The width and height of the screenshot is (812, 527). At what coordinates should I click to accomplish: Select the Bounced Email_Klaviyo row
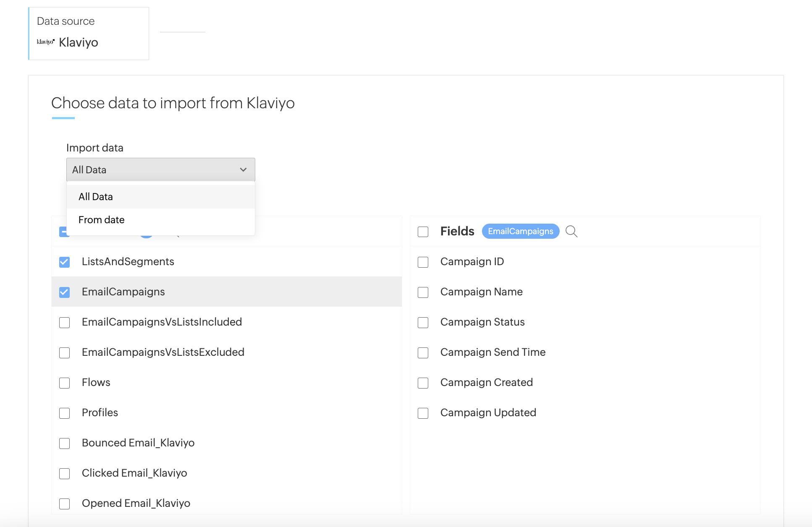[x=138, y=443]
